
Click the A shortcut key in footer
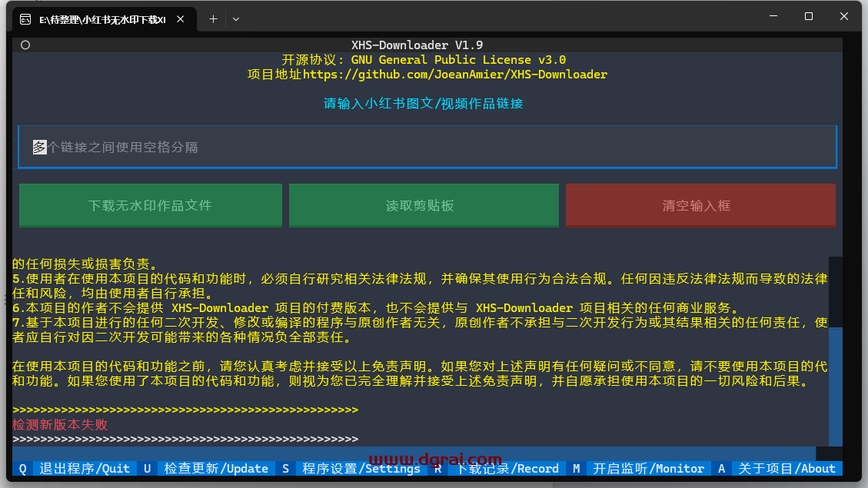(x=721, y=469)
